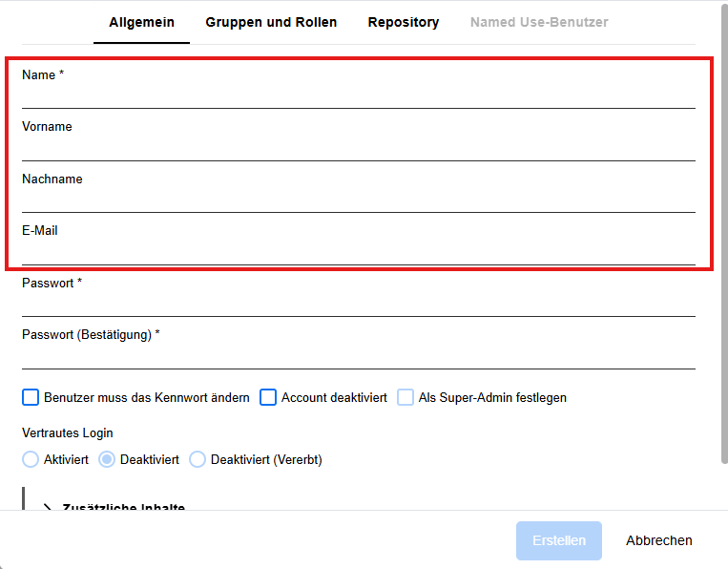Open the Gruppen und Rollen tab
Image resolution: width=728 pixels, height=569 pixels.
pos(271,22)
